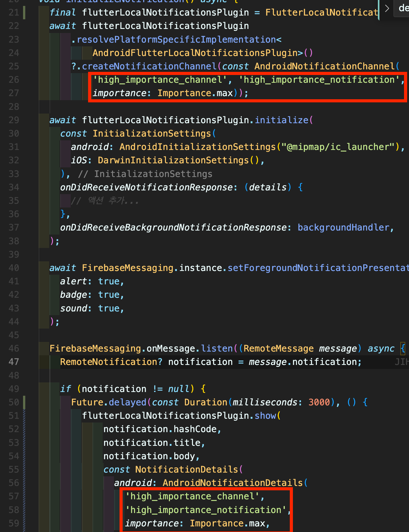Image resolution: width=409 pixels, height=532 pixels.
Task: Click 'FirebaseMessaging' on line 40
Action: [128, 268]
